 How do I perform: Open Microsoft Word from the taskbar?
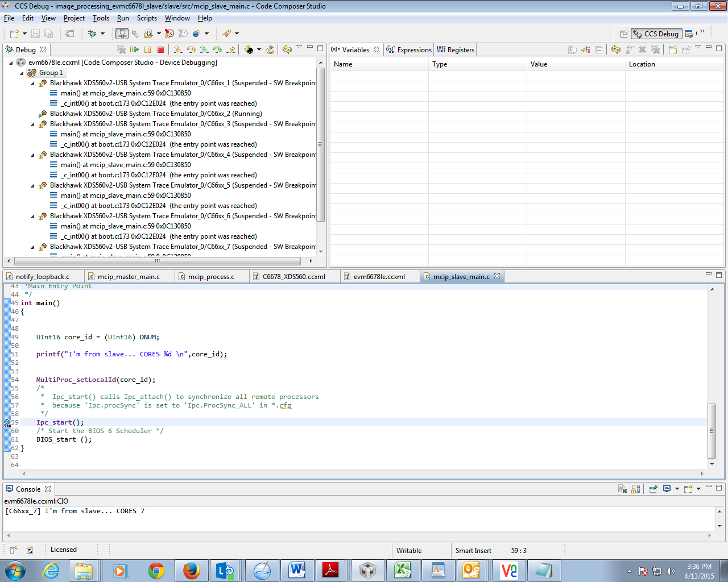[296, 571]
